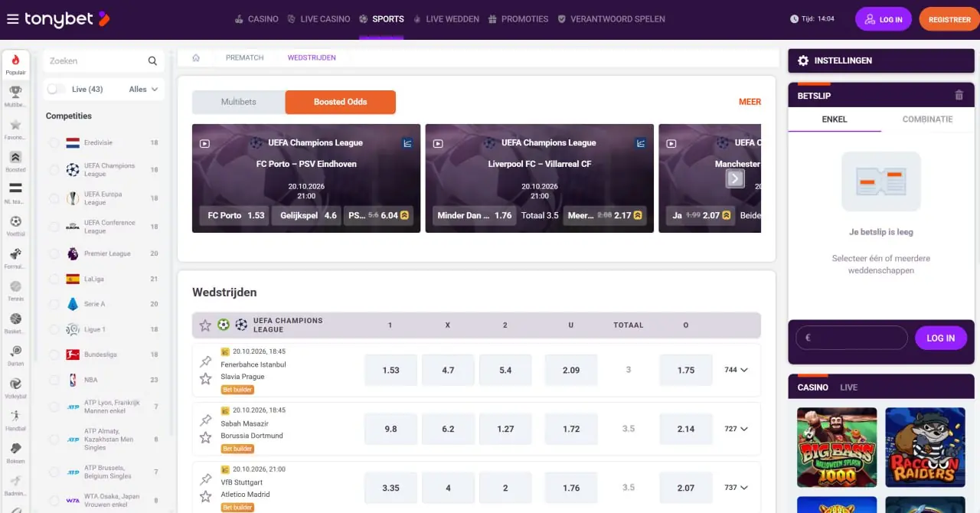Select the Basketball sport icon
This screenshot has width=980, height=513.
click(x=15, y=323)
